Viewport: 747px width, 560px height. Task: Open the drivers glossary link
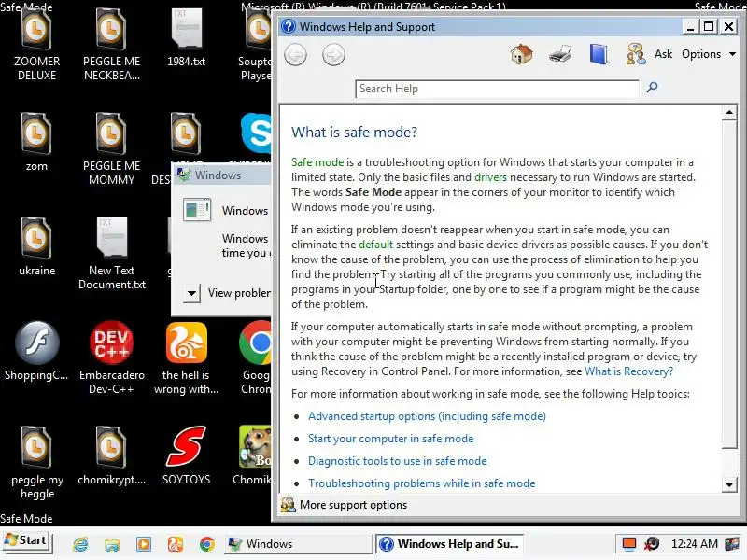(x=490, y=177)
